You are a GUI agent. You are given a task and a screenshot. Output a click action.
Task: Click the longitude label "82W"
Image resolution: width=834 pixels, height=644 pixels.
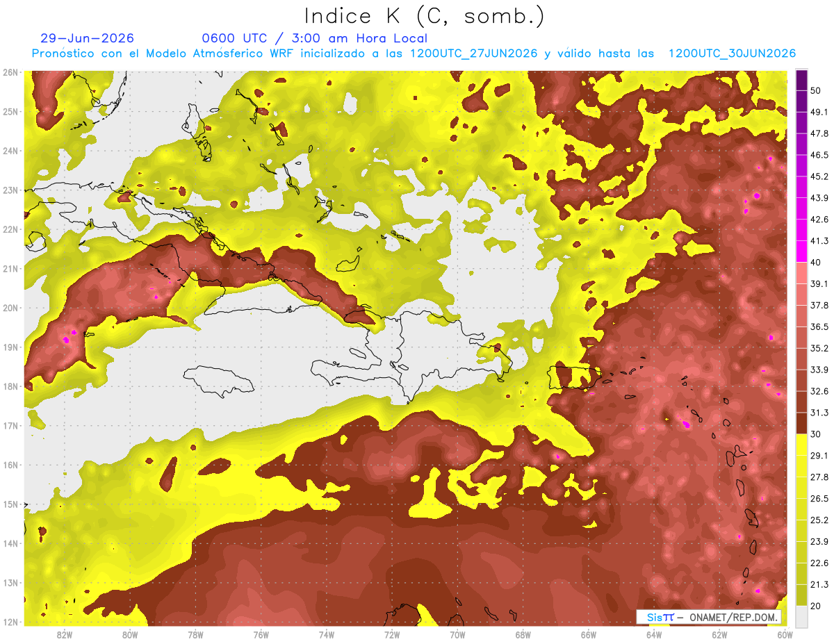click(65, 634)
